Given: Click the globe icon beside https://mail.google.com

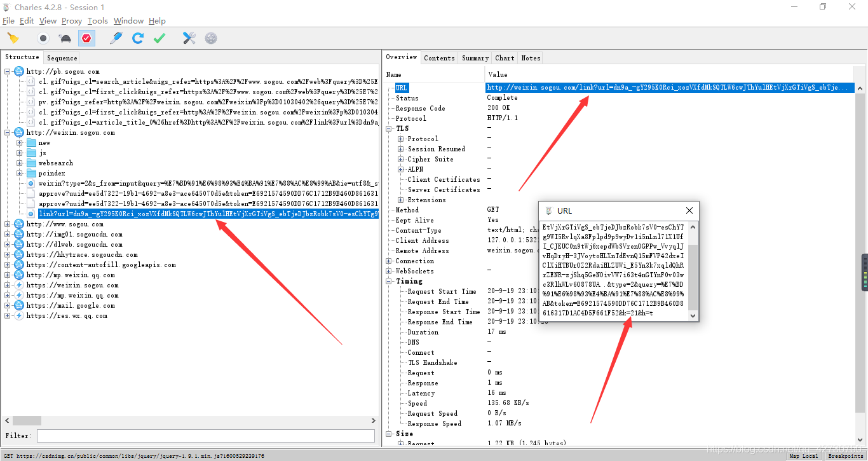Looking at the screenshot, I should (18, 305).
